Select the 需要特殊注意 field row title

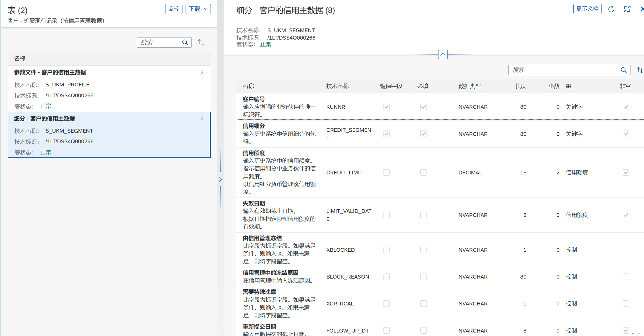(259, 292)
